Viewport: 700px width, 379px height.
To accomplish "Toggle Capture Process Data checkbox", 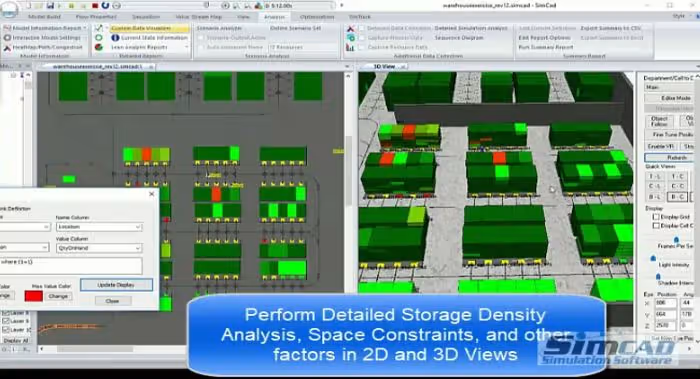I will pos(362,38).
